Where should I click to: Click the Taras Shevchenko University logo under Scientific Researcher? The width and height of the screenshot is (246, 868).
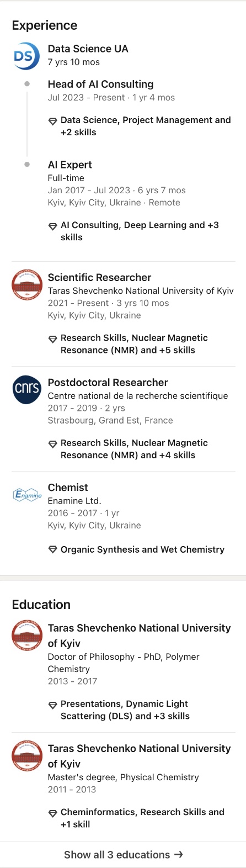click(x=27, y=285)
